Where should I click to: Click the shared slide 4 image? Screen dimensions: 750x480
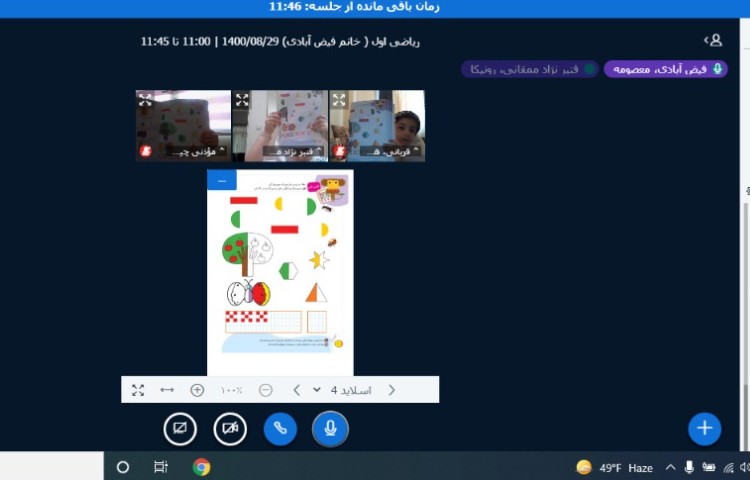(x=280, y=273)
